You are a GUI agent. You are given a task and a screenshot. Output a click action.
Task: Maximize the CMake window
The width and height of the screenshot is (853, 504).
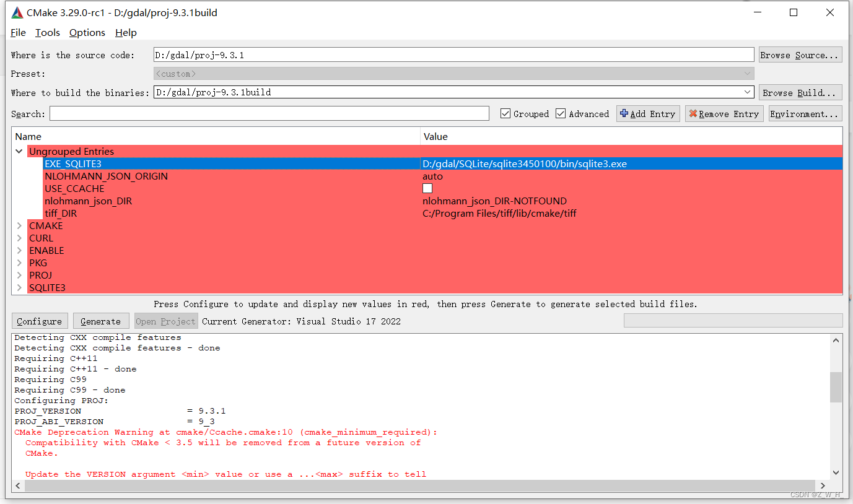point(794,12)
